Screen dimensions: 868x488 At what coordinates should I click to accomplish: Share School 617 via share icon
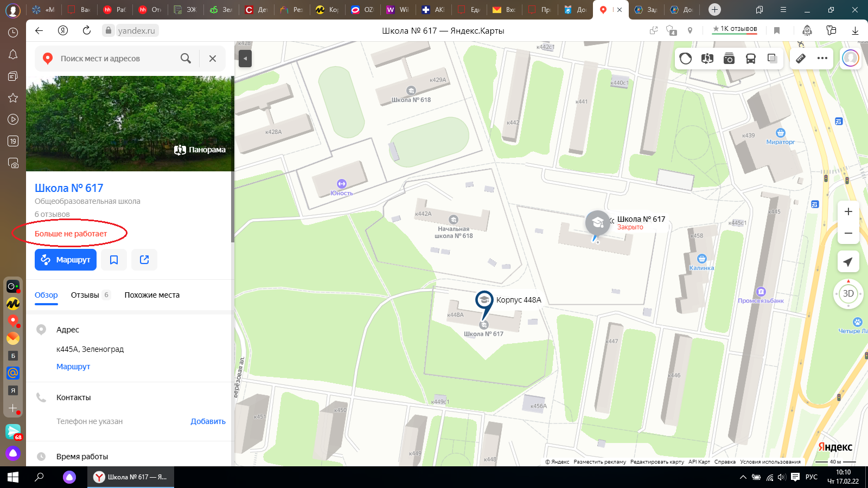coord(144,260)
